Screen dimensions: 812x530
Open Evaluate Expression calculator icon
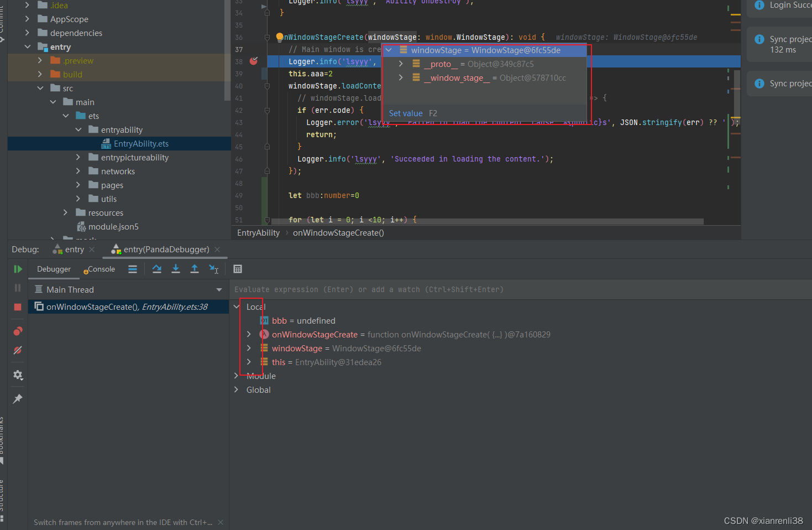pos(238,269)
